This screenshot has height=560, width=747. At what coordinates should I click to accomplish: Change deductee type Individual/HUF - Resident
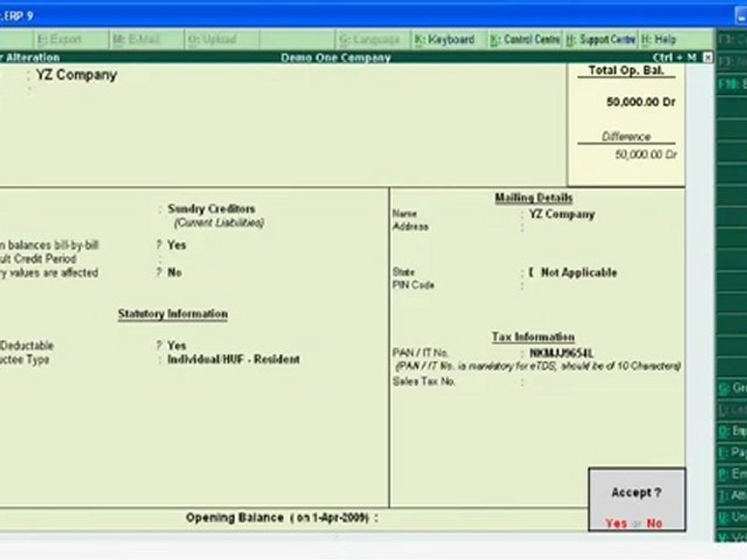coord(233,359)
